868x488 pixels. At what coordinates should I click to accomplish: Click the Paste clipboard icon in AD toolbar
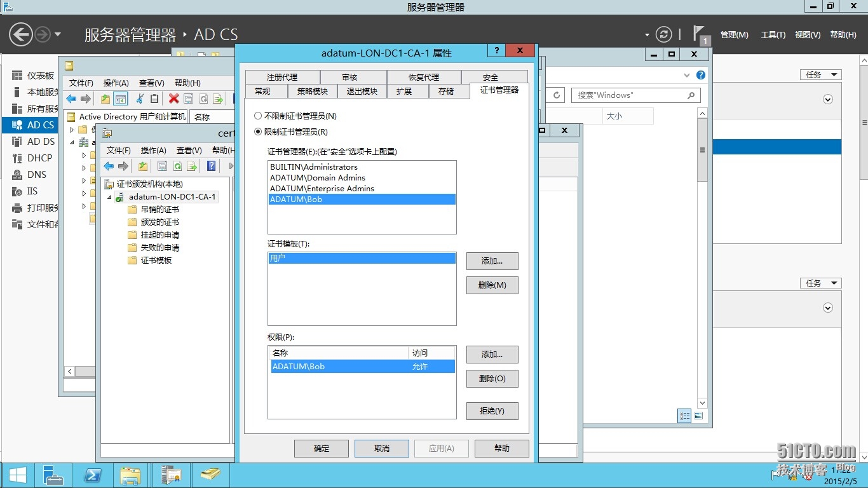coord(154,98)
